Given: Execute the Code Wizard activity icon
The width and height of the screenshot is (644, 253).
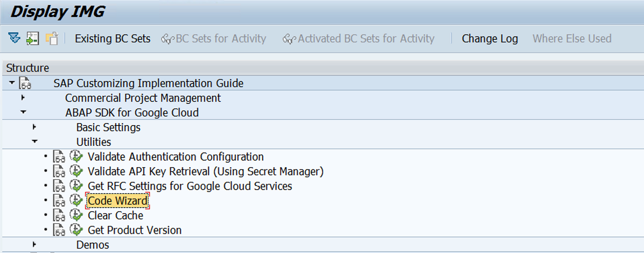Looking at the screenshot, I should 76,200.
